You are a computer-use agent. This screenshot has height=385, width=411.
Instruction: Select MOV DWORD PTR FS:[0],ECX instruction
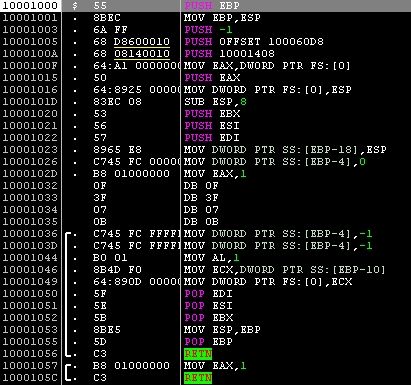(x=268, y=282)
